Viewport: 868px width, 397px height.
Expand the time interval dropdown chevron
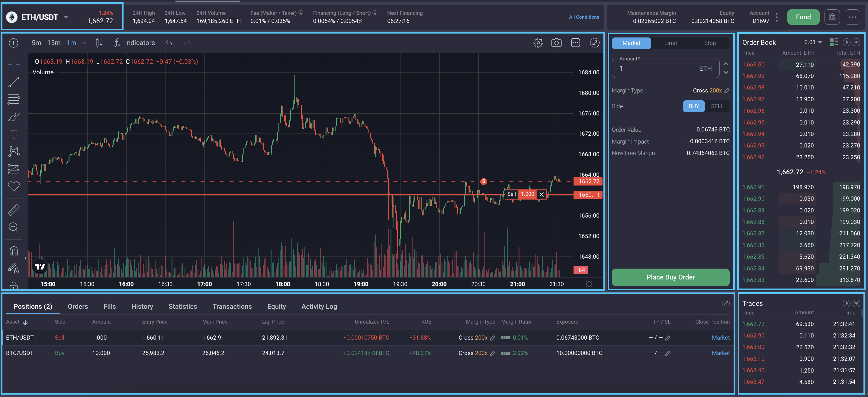coord(85,43)
